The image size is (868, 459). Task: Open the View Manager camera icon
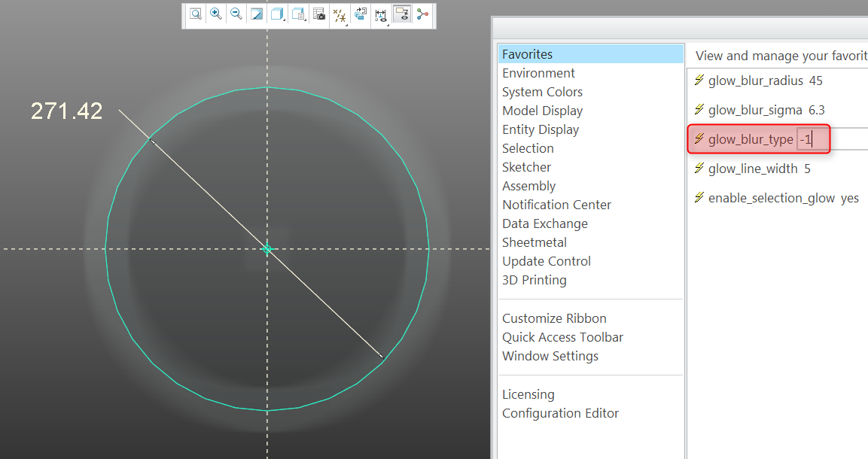click(319, 14)
